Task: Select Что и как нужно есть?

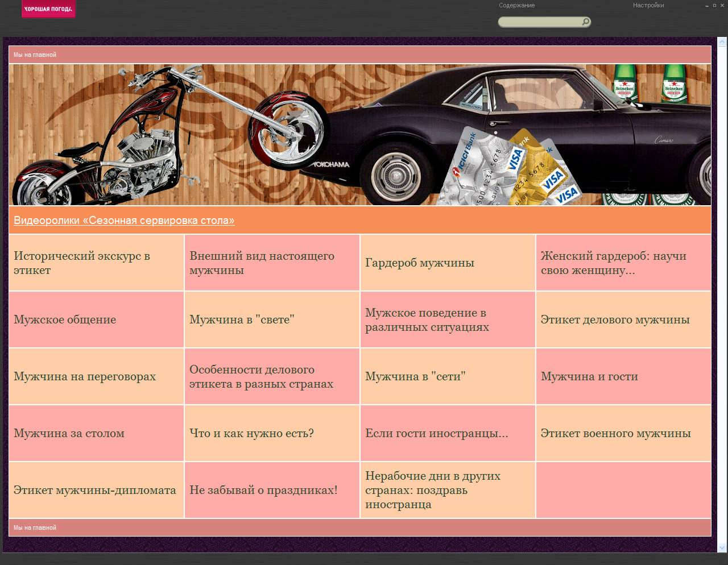Action: click(x=251, y=434)
